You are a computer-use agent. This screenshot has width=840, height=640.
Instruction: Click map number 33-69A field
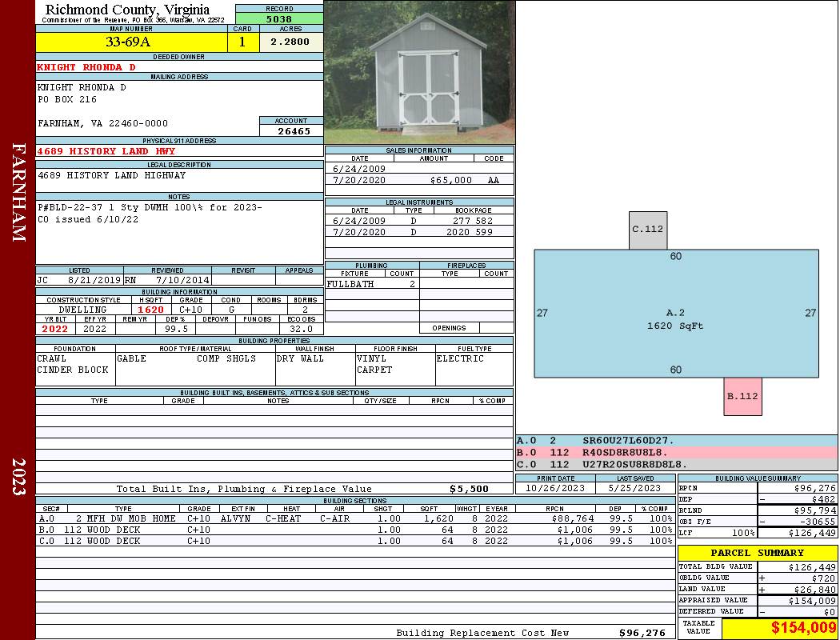132,42
